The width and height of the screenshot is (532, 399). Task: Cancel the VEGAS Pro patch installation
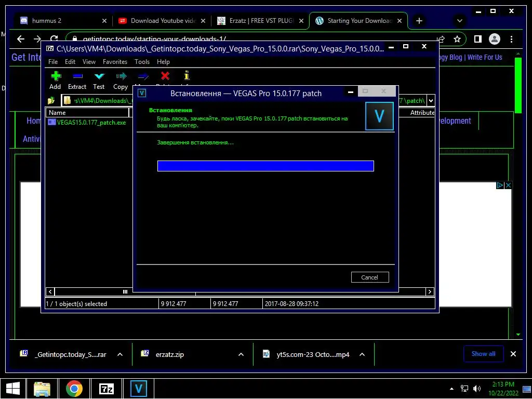(x=370, y=277)
